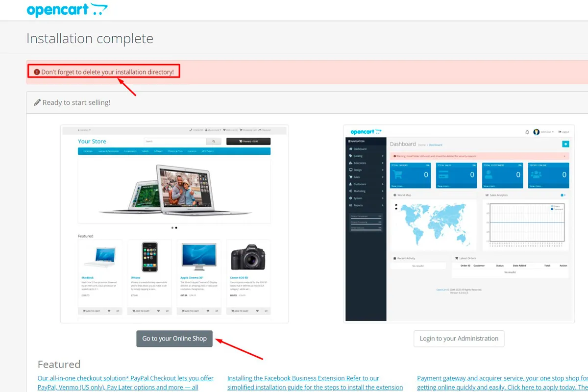Click the blue gear button on Dashboard preview
This screenshot has height=392, width=588.
click(x=565, y=144)
